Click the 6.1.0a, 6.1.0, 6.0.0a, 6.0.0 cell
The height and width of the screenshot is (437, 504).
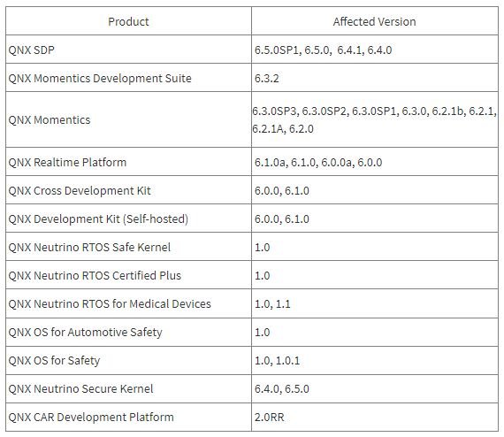pos(375,162)
